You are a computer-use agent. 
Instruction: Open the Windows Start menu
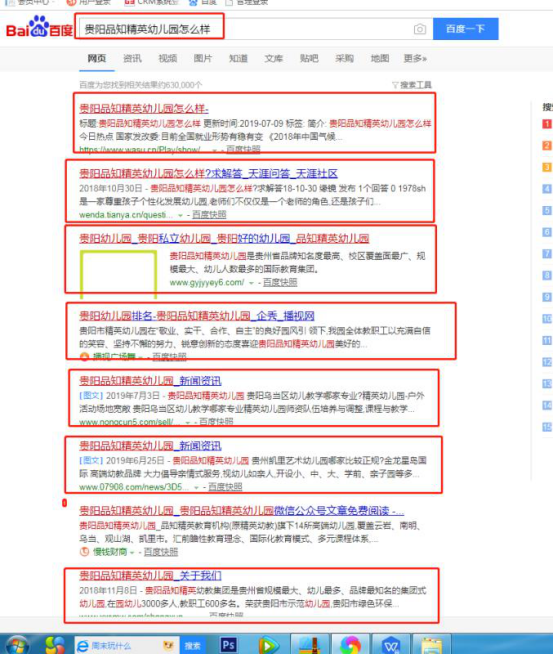(x=16, y=644)
